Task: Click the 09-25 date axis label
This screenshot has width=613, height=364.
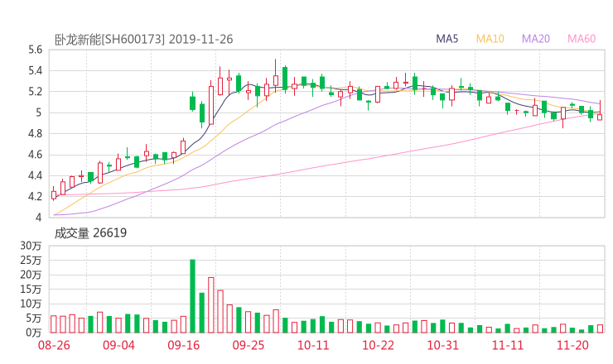Action: point(249,345)
